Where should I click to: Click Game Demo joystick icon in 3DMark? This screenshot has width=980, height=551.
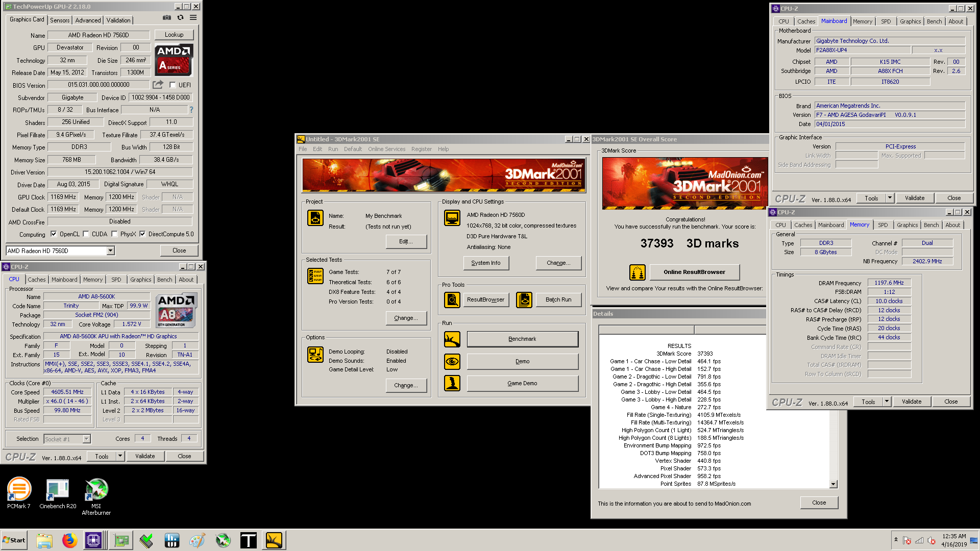tap(452, 383)
